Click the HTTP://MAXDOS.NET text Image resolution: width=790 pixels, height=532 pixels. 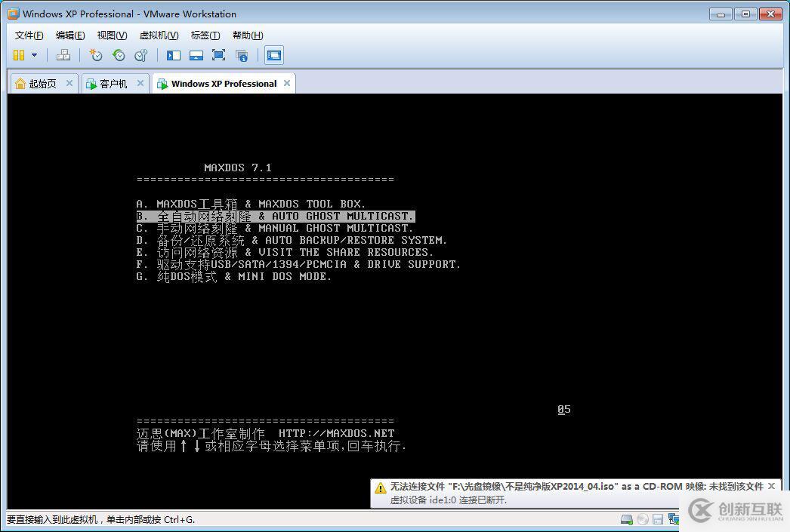pos(337,433)
